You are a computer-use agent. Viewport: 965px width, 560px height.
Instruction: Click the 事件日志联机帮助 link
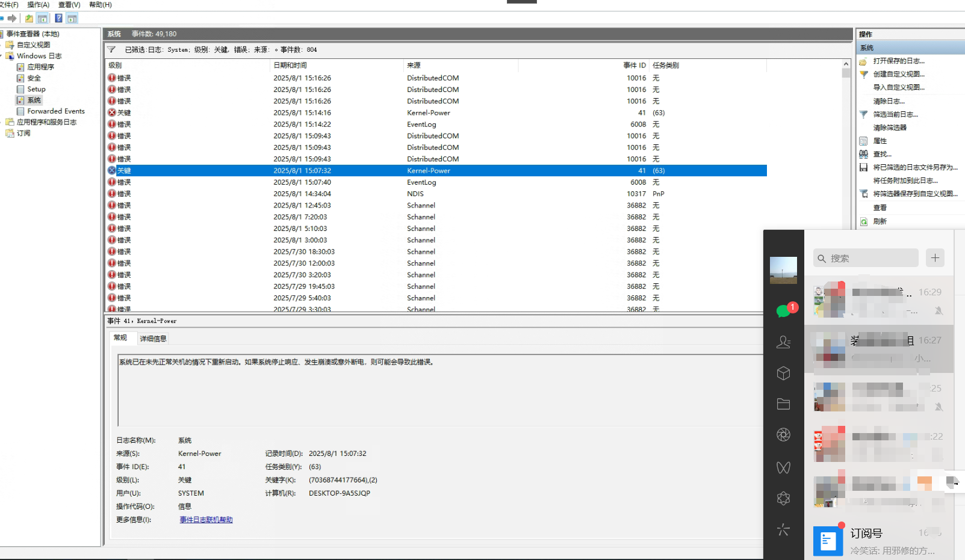(206, 520)
